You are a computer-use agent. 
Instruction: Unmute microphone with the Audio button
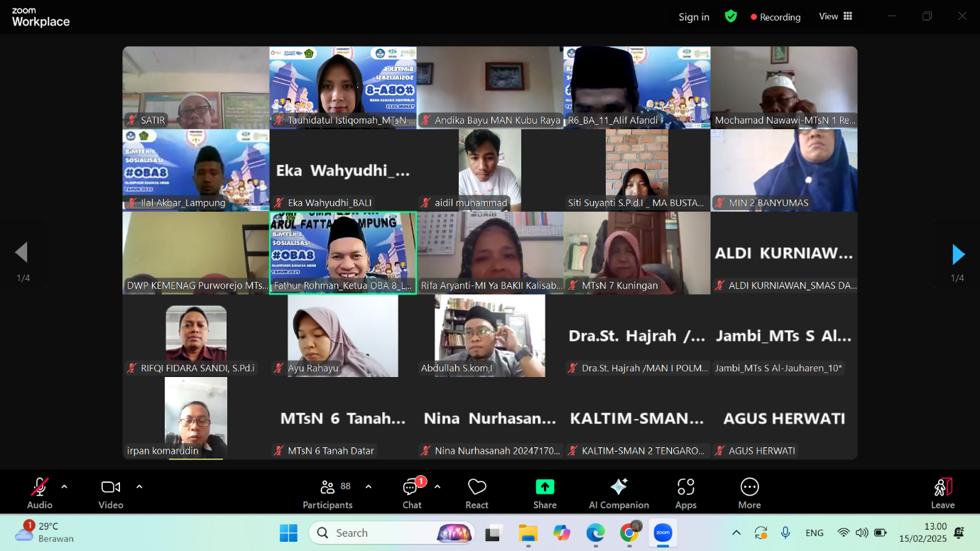point(40,493)
